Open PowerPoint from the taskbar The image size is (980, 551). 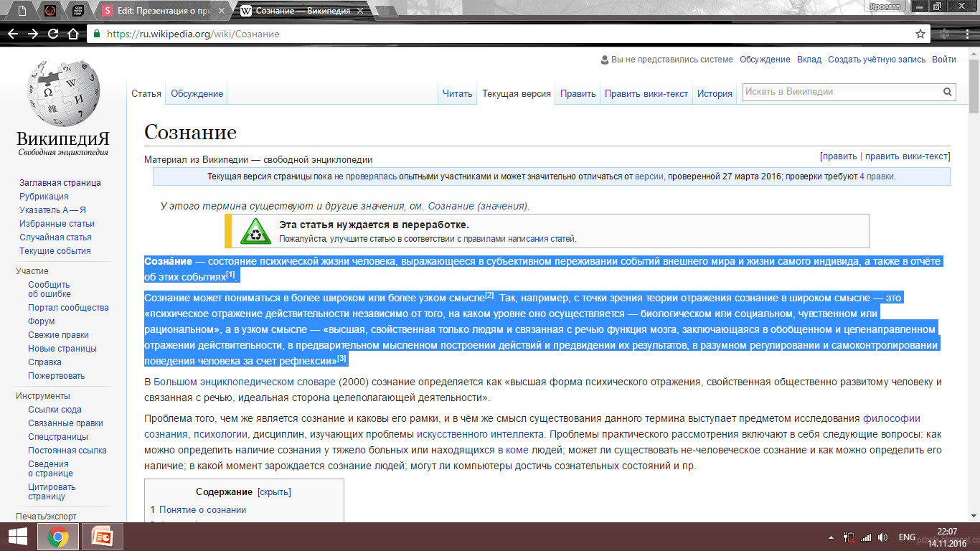(102, 537)
